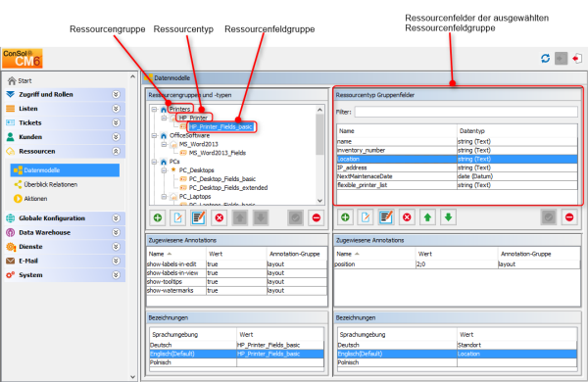The height and width of the screenshot is (382, 588).
Task: Expand the Dienste section
Action: pos(117,247)
